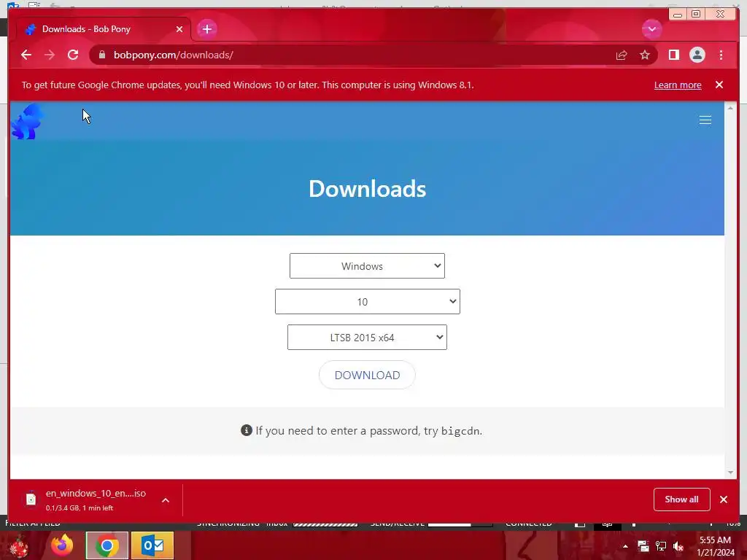Expand the Windows product dropdown
Viewport: 747px width, 560px height.
click(367, 265)
